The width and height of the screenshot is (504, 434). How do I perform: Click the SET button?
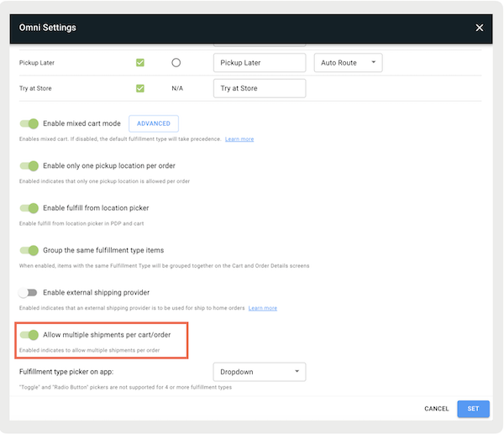click(473, 409)
